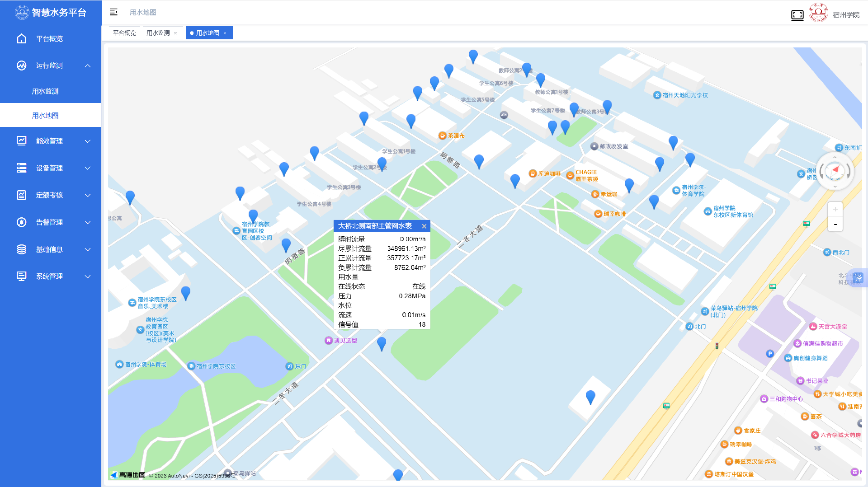Click the map compass control

coord(835,172)
